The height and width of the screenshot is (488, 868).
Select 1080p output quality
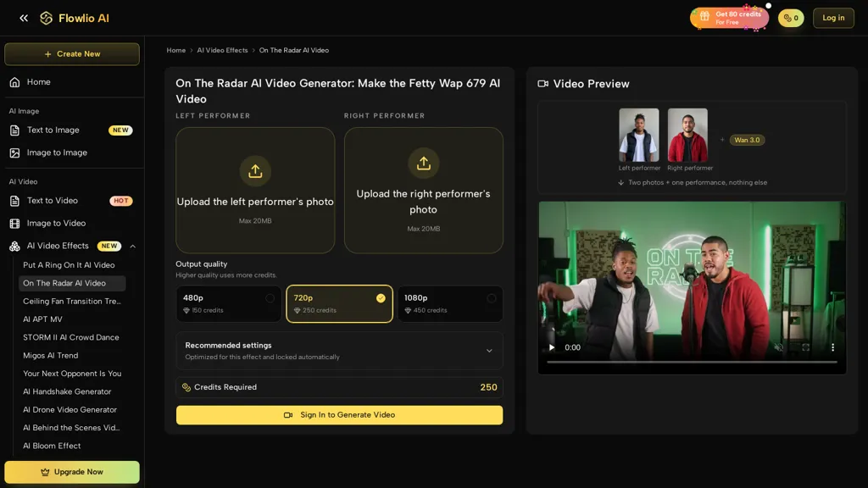[450, 304]
